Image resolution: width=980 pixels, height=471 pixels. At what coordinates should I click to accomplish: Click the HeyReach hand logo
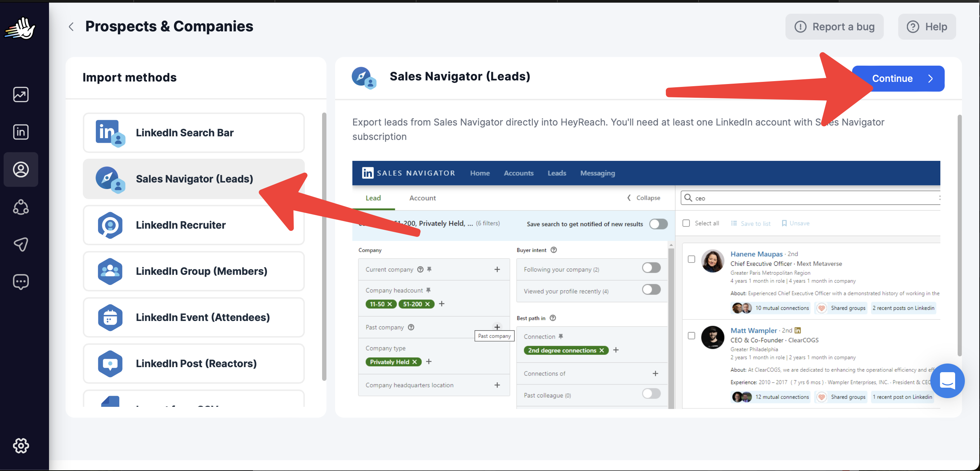[x=21, y=28]
